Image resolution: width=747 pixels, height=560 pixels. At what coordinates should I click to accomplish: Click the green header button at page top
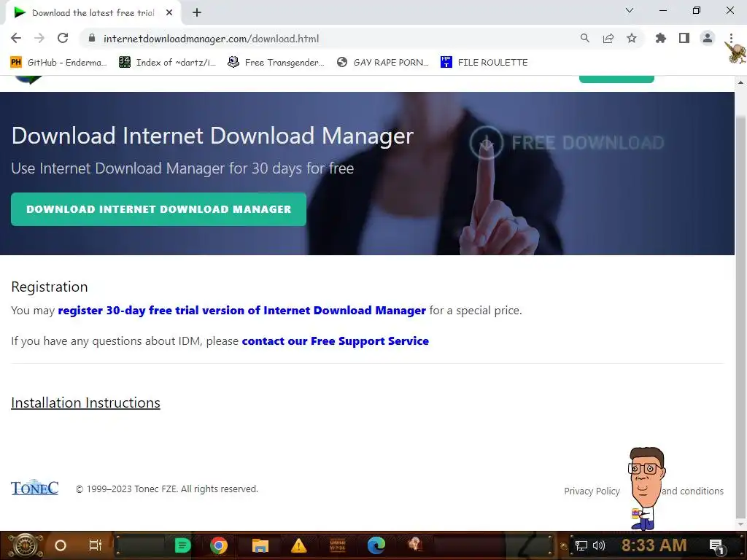pyautogui.click(x=616, y=79)
